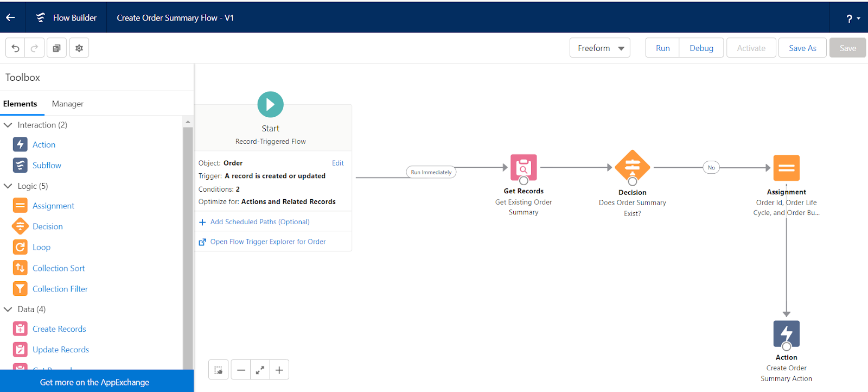Click the canvas select mode icon
The height and width of the screenshot is (392, 868).
click(218, 370)
